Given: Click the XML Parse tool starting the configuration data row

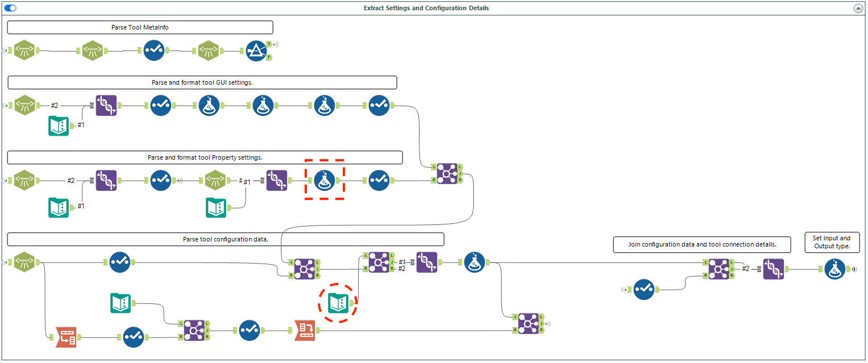Looking at the screenshot, I should pyautogui.click(x=25, y=262).
